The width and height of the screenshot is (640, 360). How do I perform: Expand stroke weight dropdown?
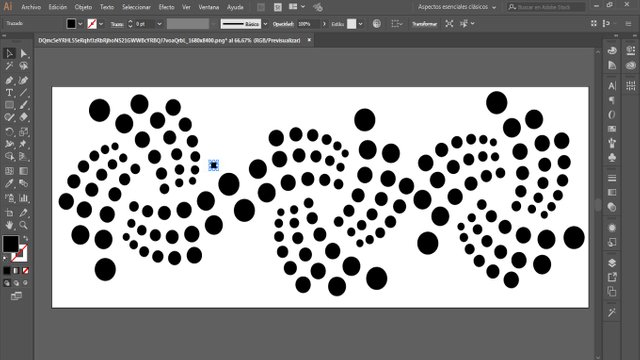[159, 24]
